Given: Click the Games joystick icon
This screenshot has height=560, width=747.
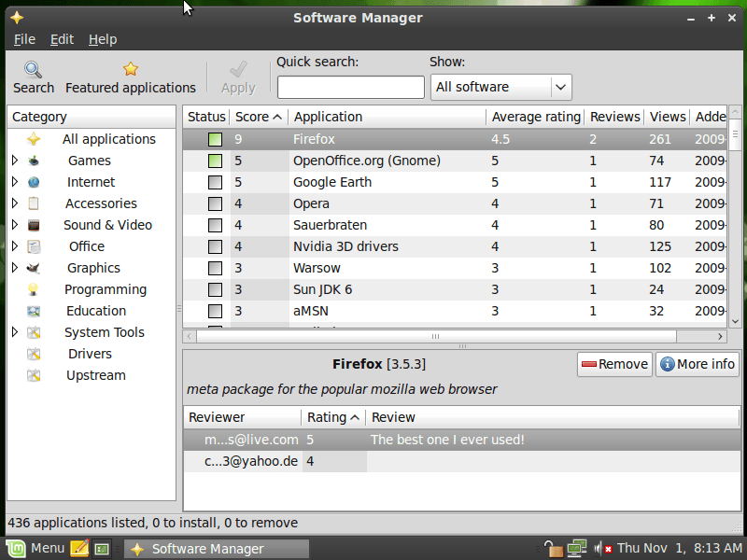Looking at the screenshot, I should 34,161.
